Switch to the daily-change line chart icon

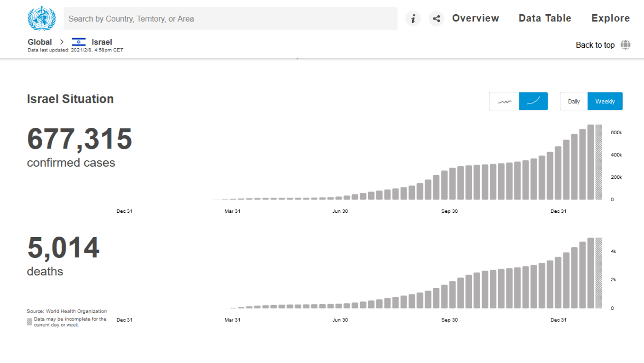pyautogui.click(x=504, y=102)
